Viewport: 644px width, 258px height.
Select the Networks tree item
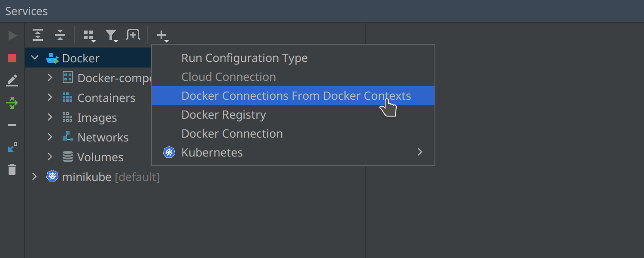coord(103,138)
